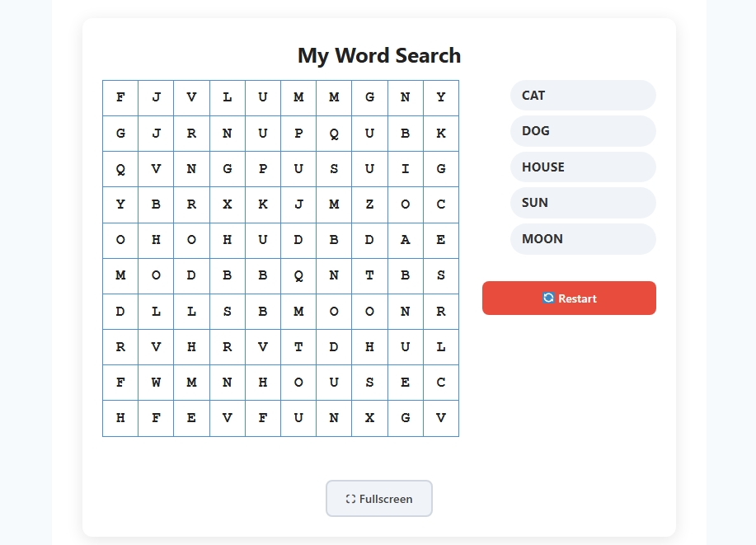Image resolution: width=756 pixels, height=545 pixels.
Task: Click the My Word Search title
Action: tap(379, 55)
